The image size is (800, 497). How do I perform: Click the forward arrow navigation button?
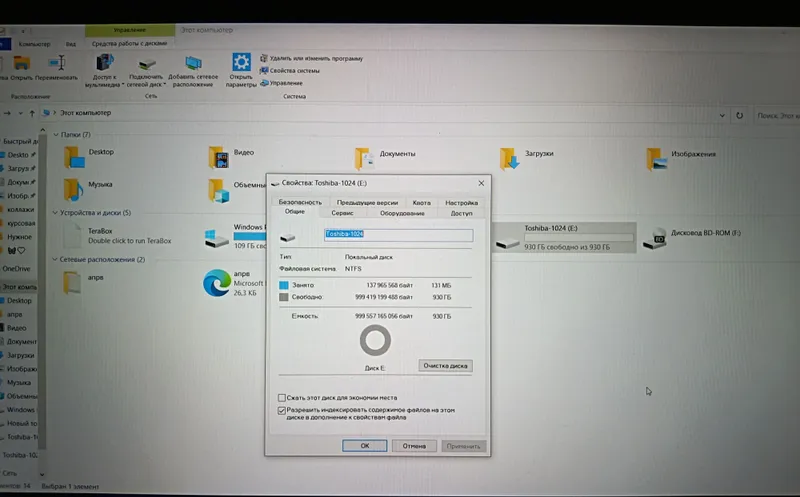point(7,113)
